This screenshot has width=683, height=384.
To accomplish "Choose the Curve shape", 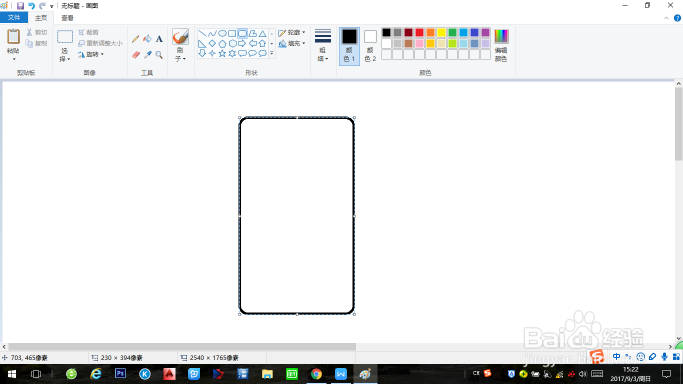I will coord(212,34).
